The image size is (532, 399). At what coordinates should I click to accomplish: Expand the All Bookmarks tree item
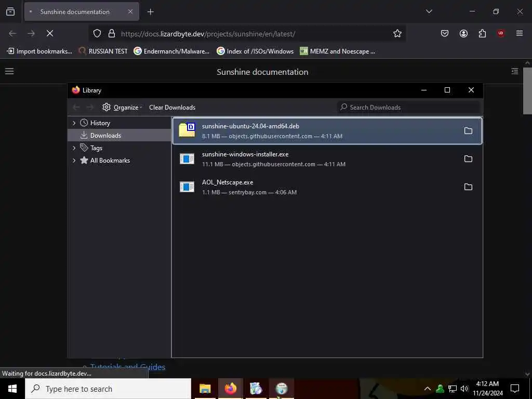click(74, 160)
